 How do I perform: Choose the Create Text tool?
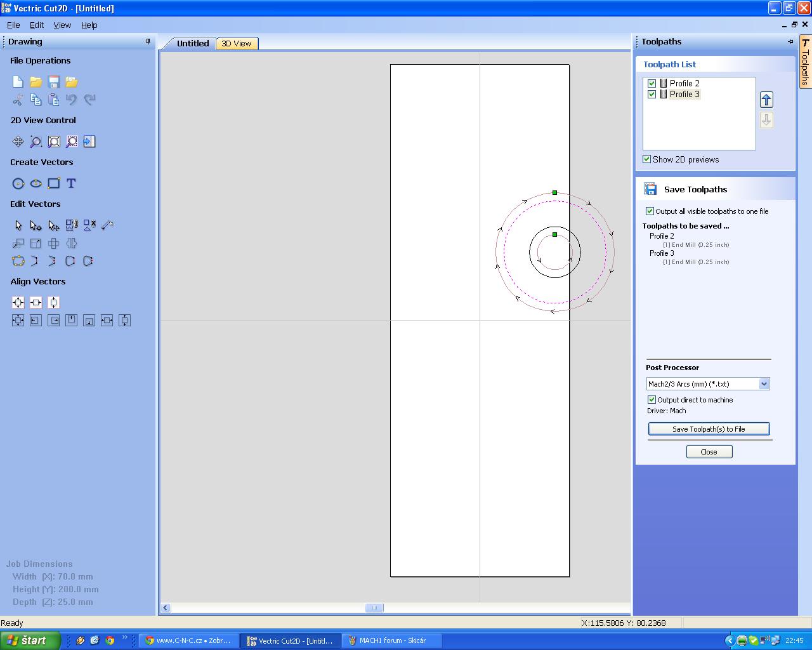[71, 183]
